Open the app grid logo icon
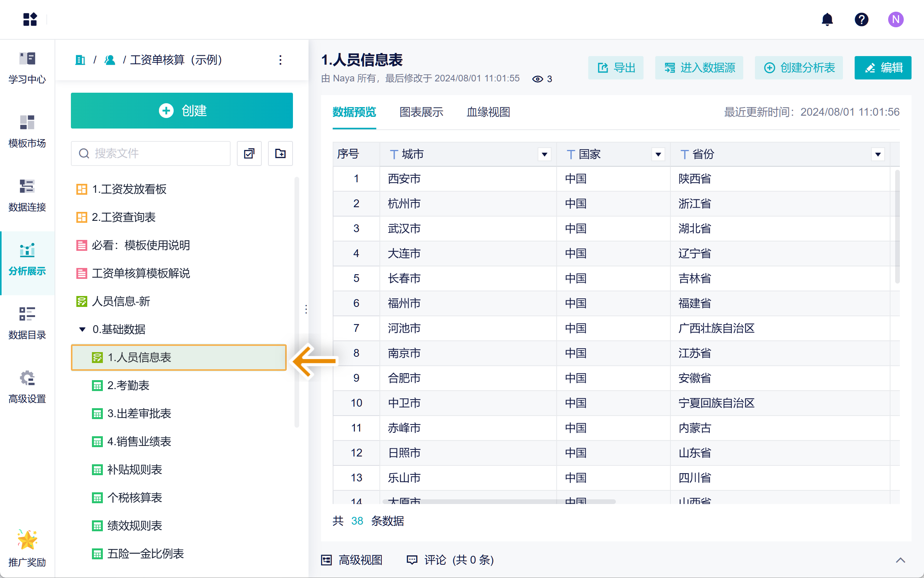924x578 pixels. 30,19
